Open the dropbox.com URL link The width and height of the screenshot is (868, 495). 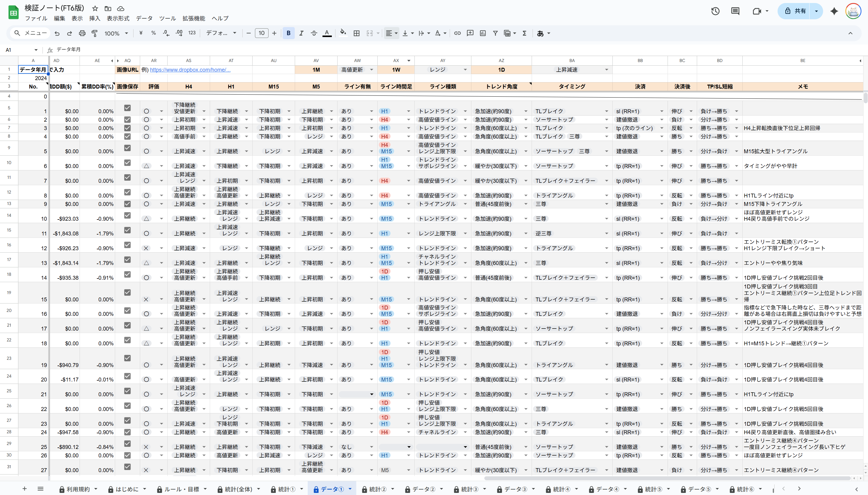pos(190,70)
